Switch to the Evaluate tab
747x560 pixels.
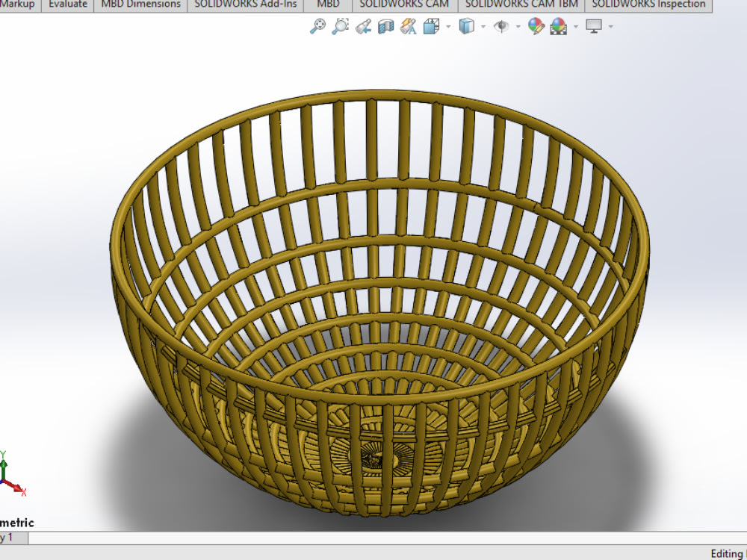(67, 4)
